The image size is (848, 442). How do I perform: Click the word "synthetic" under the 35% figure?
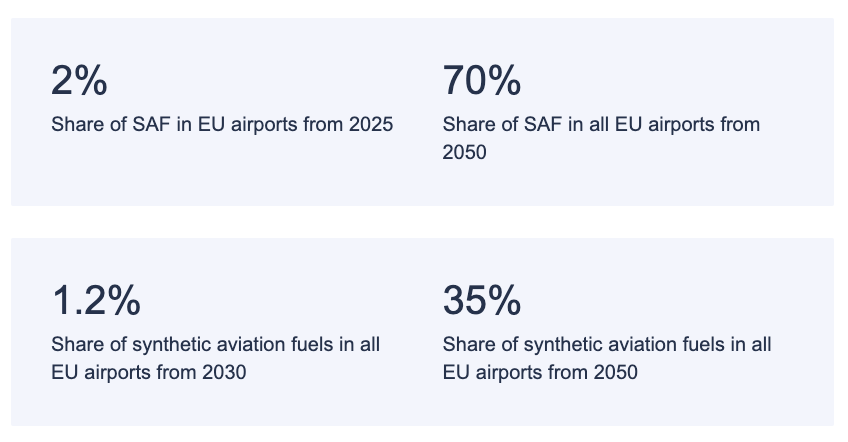click(547, 345)
